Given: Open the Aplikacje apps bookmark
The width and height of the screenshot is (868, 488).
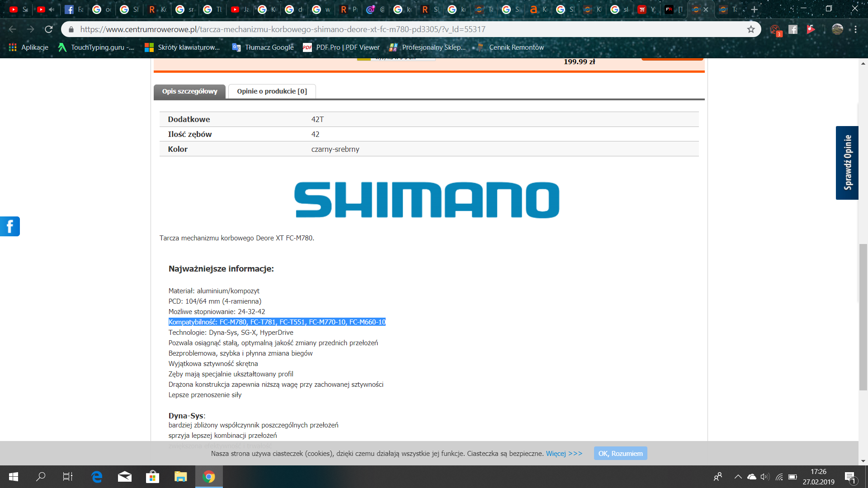Looking at the screenshot, I should [x=28, y=47].
